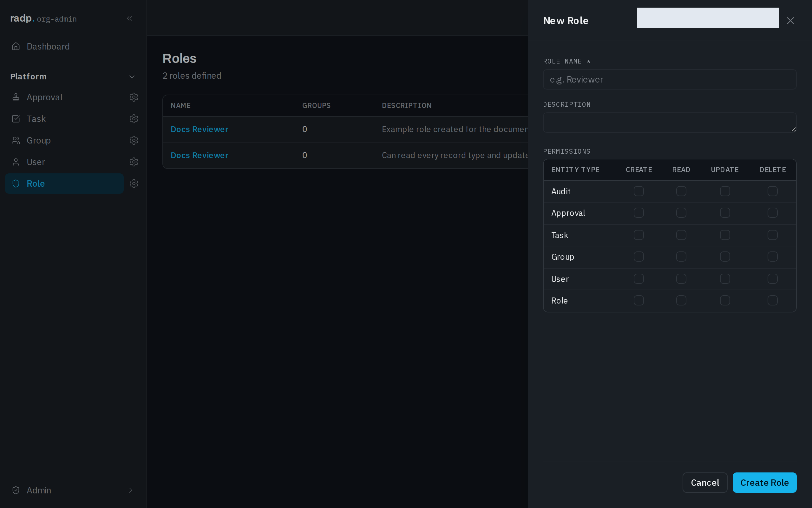The height and width of the screenshot is (508, 812).
Task: Enable Read permission for User
Action: [681, 279]
